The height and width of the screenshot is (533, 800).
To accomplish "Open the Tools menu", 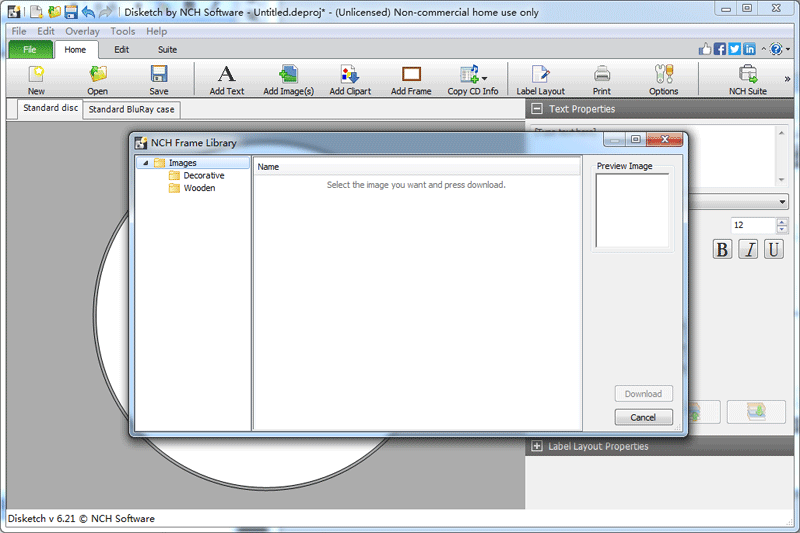I will pos(123,31).
